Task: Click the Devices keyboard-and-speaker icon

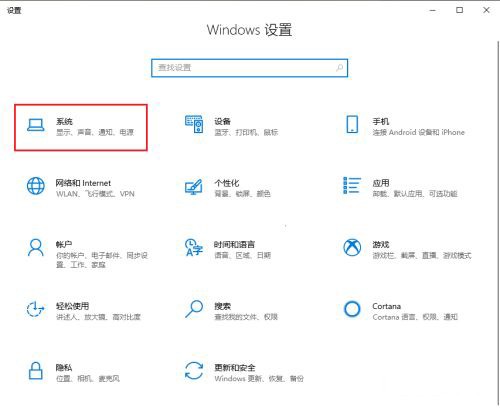Action: [x=194, y=124]
